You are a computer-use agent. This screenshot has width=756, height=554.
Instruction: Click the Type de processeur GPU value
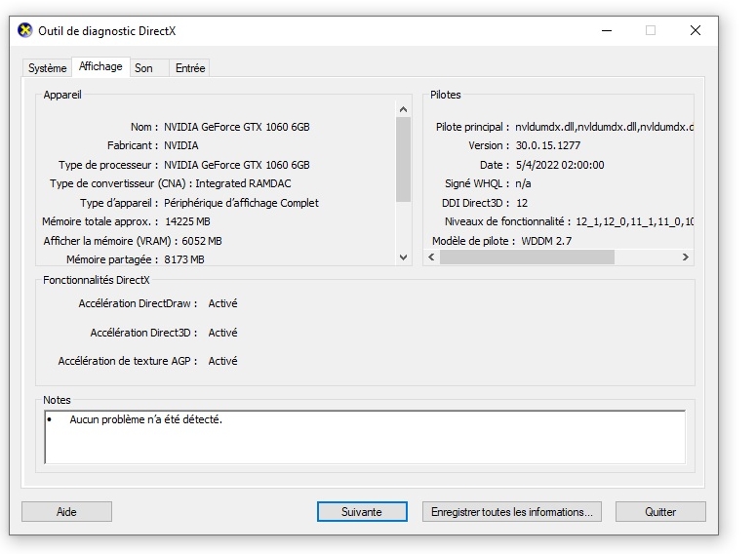(237, 165)
